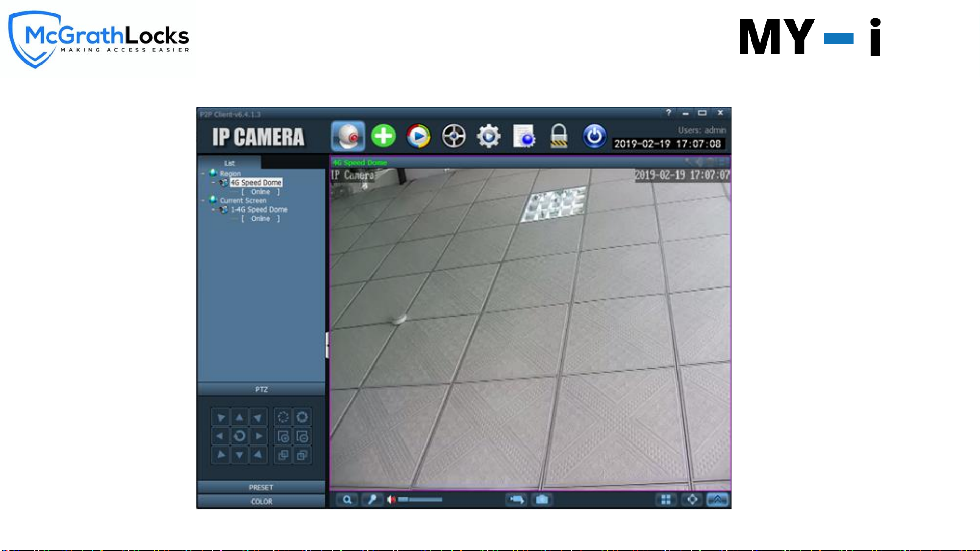Move PTZ diagonally up-left

point(220,417)
